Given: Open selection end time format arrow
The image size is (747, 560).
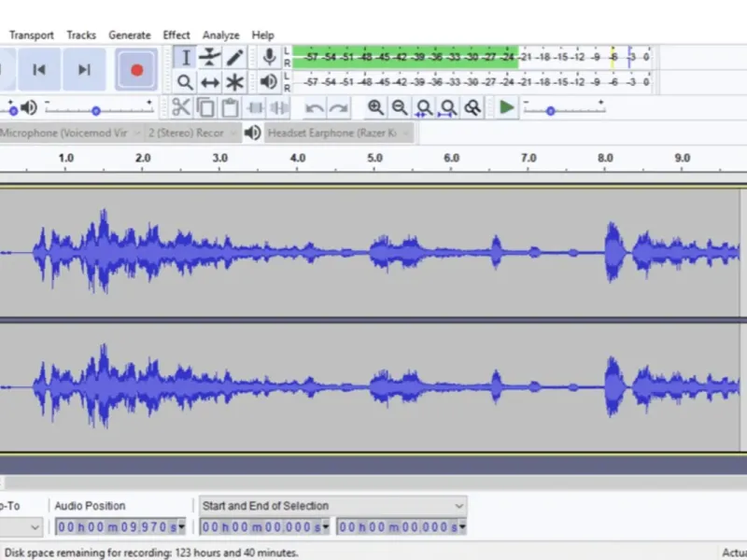Looking at the screenshot, I should (462, 527).
